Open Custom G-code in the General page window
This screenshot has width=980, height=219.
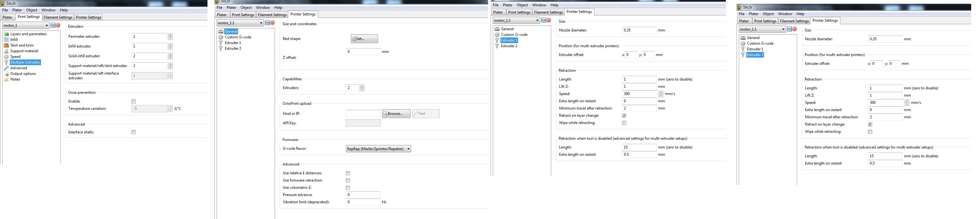pyautogui.click(x=238, y=37)
